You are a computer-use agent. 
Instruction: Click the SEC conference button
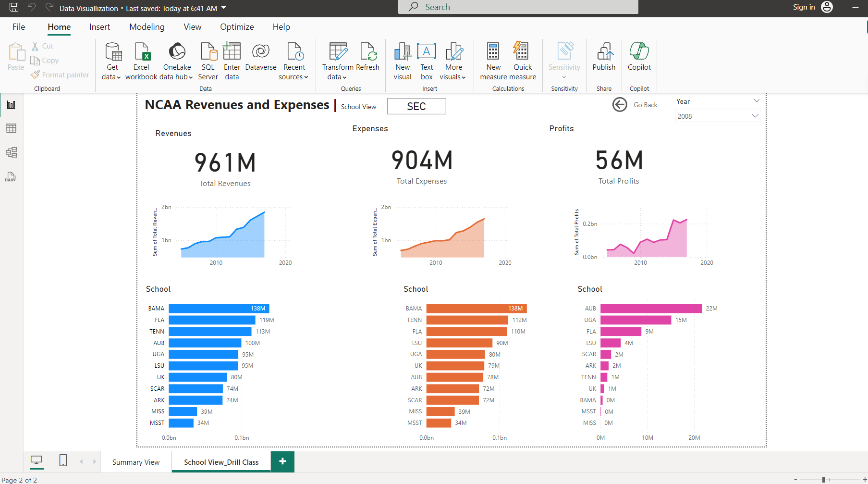416,106
